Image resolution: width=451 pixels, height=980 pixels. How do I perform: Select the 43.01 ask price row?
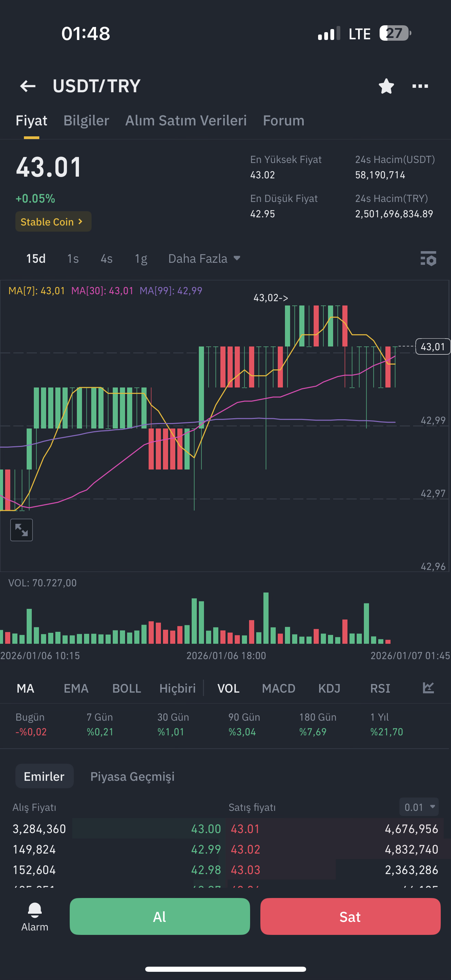pyautogui.click(x=334, y=829)
